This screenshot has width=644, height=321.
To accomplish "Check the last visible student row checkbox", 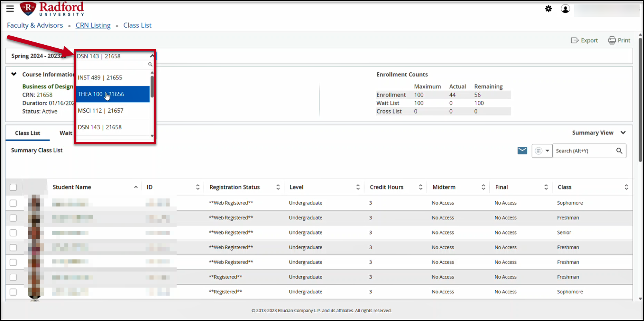I will point(13,292).
